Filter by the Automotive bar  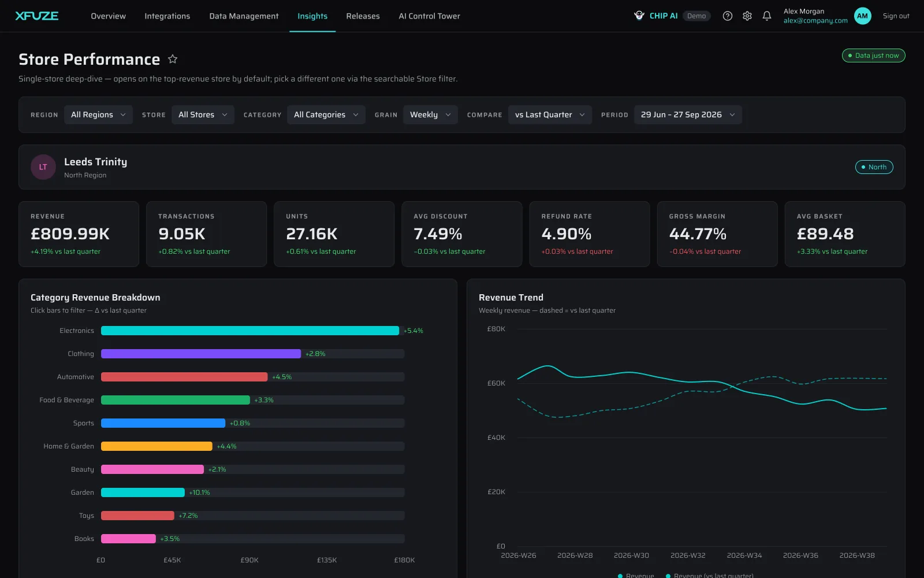184,377
